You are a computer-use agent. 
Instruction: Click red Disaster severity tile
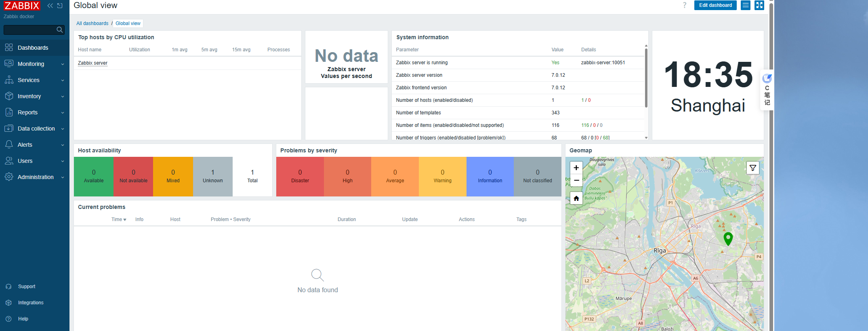click(300, 177)
